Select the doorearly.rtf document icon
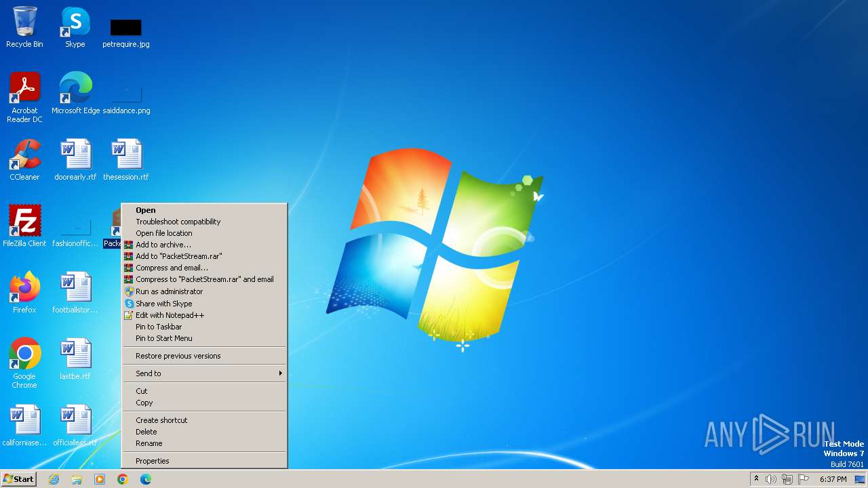This screenshot has height=488, width=868. [x=75, y=160]
